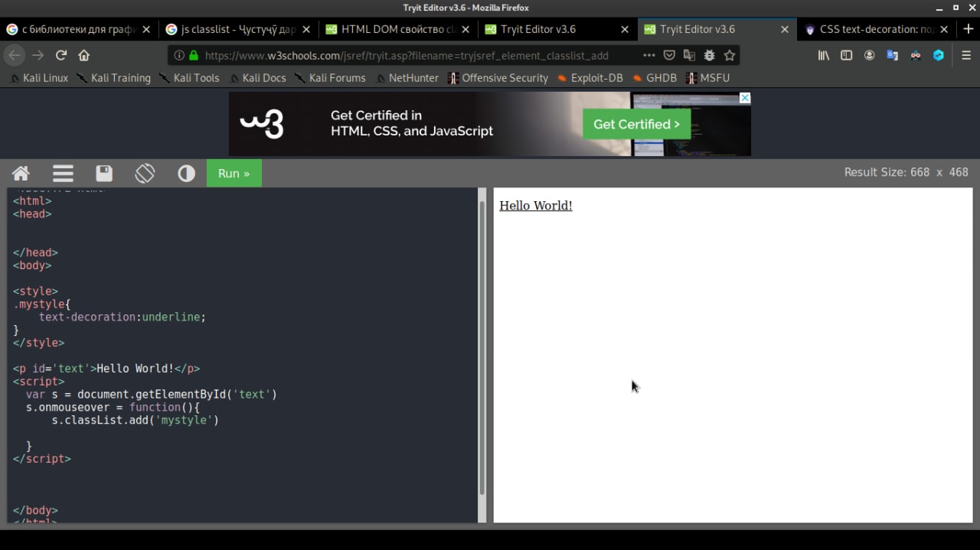Toggle the dark/light theme contrast icon

tap(186, 173)
